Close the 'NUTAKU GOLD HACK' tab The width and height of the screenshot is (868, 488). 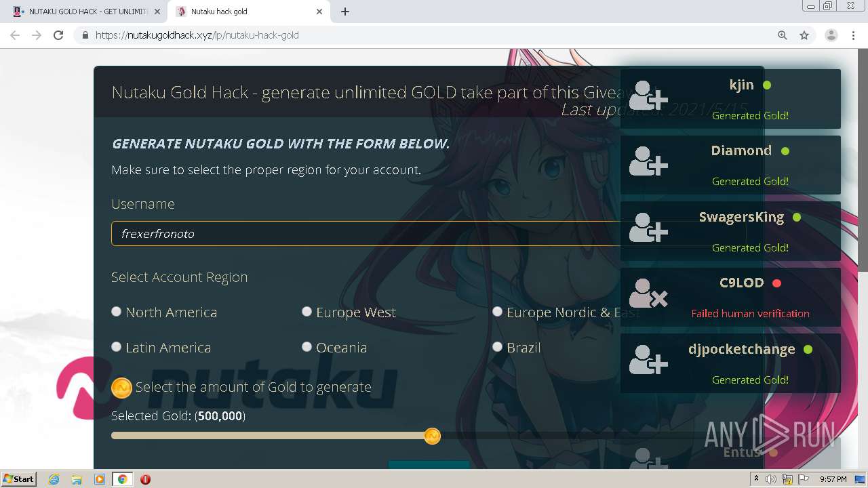coord(157,12)
